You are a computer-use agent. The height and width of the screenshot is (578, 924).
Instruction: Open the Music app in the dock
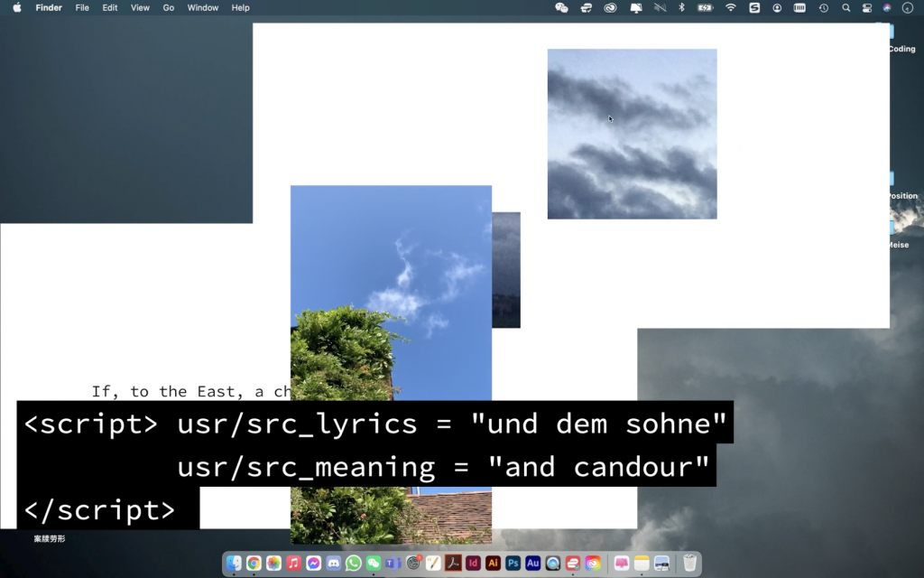[293, 564]
